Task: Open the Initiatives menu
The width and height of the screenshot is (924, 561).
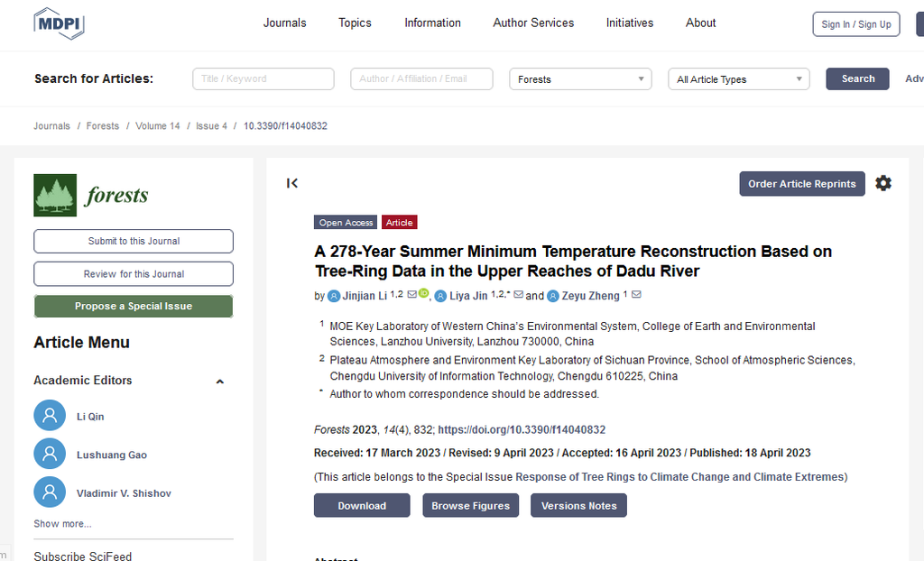Action: 630,23
